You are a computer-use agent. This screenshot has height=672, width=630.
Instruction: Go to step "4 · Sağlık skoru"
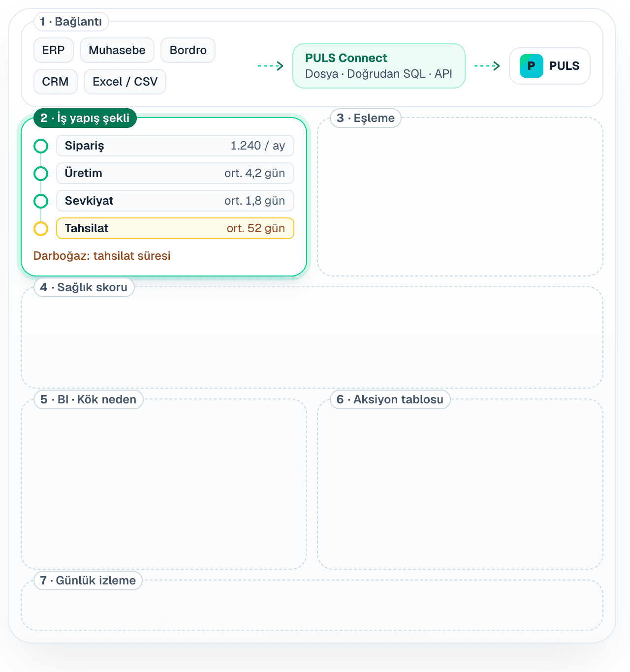tap(84, 287)
